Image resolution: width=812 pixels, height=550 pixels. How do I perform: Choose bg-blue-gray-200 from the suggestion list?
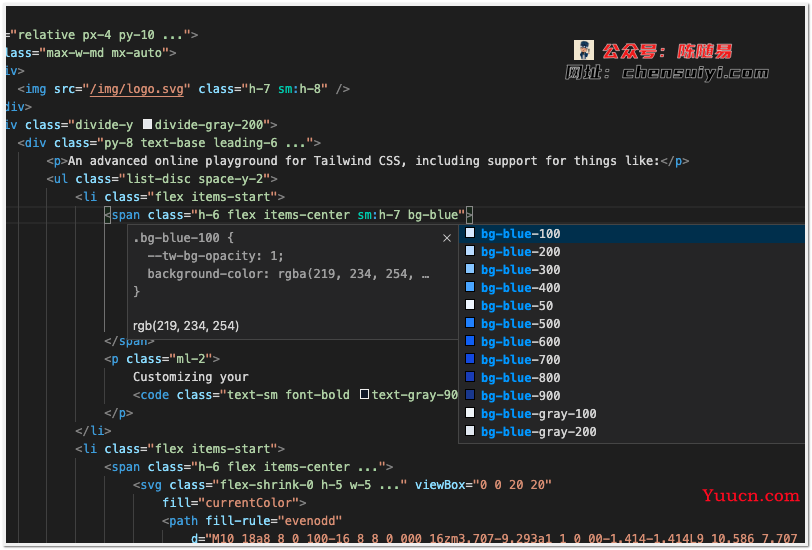coord(631,432)
